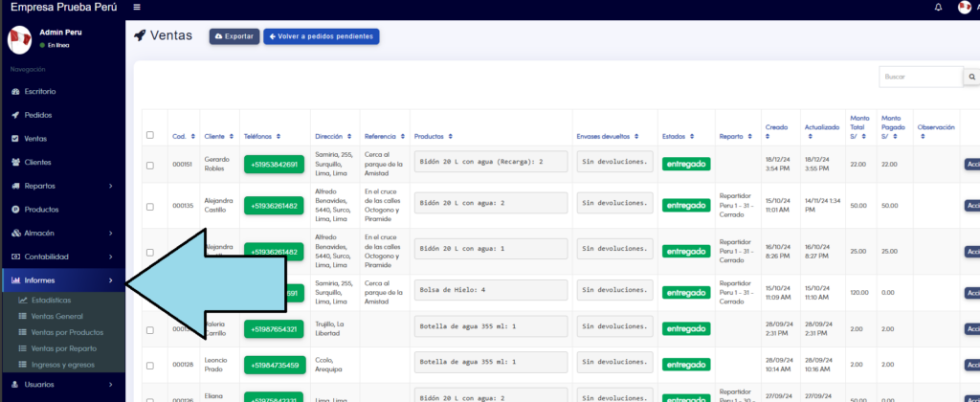Click 120.00 total amount cell

click(x=859, y=293)
